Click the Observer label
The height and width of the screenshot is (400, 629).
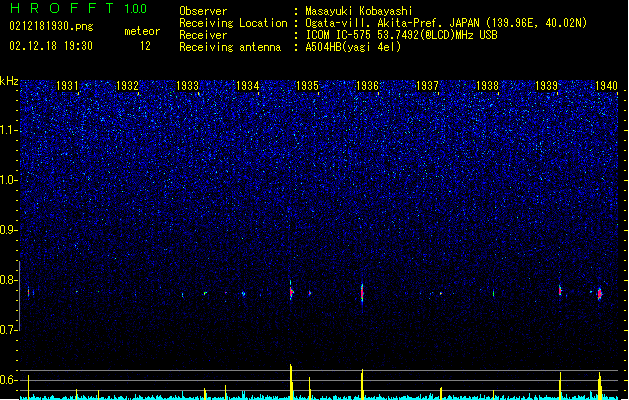coord(203,11)
